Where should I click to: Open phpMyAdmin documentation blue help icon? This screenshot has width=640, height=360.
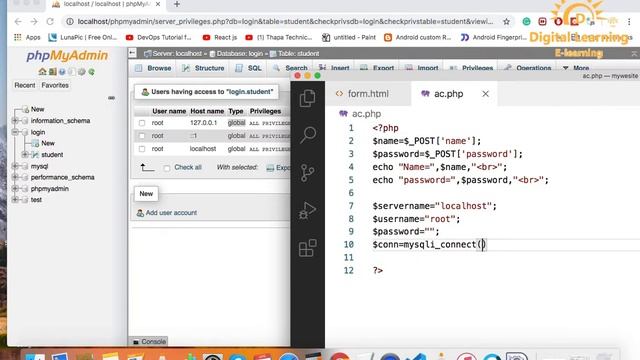(62, 71)
